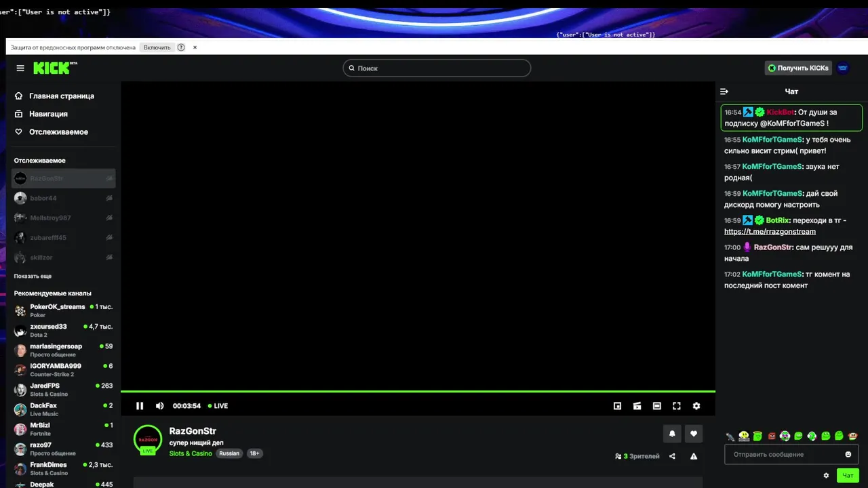Image resolution: width=868 pixels, height=488 pixels.
Task: Open the t.me/rrazgonstream link in chat
Action: (x=770, y=232)
